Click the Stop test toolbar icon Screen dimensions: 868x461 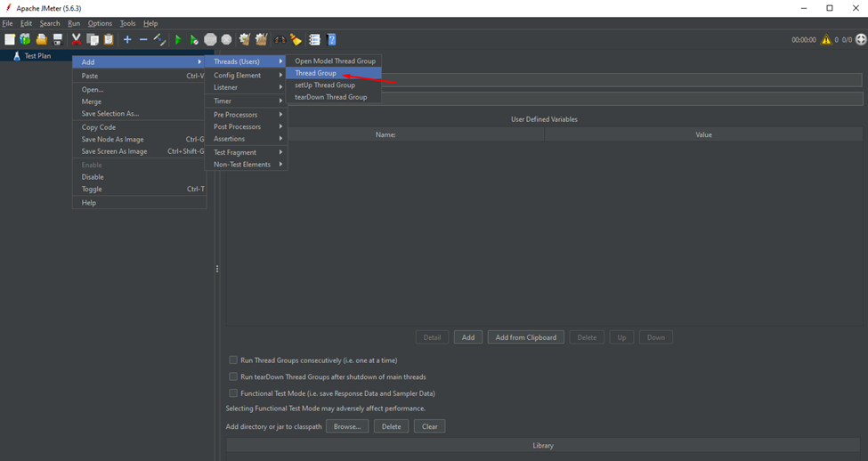pos(210,39)
